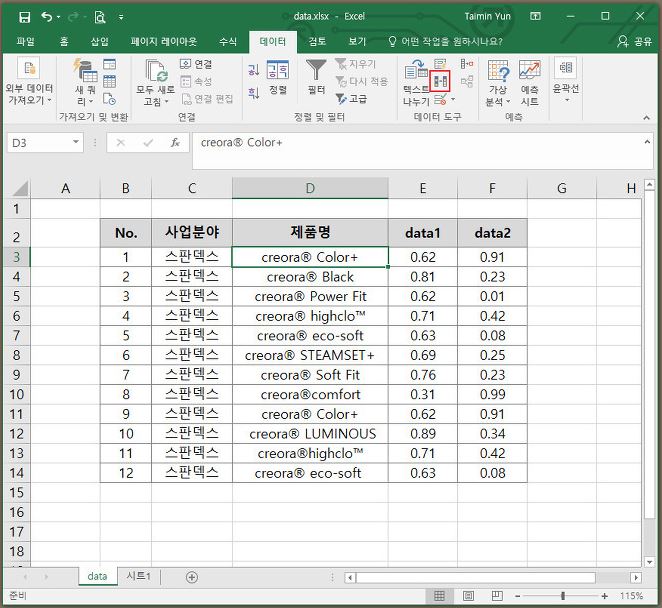Switch to the 보기 tab

point(357,41)
